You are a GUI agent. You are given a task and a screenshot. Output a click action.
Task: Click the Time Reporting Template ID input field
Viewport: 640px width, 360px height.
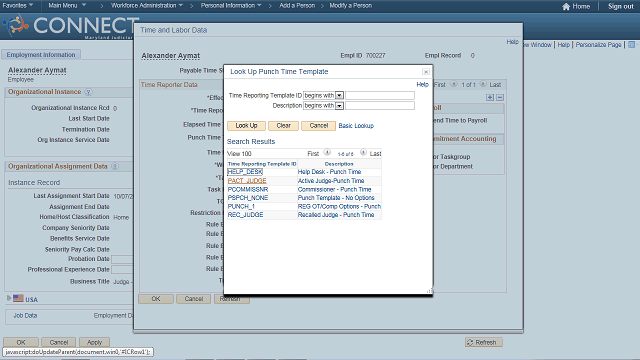click(380, 96)
